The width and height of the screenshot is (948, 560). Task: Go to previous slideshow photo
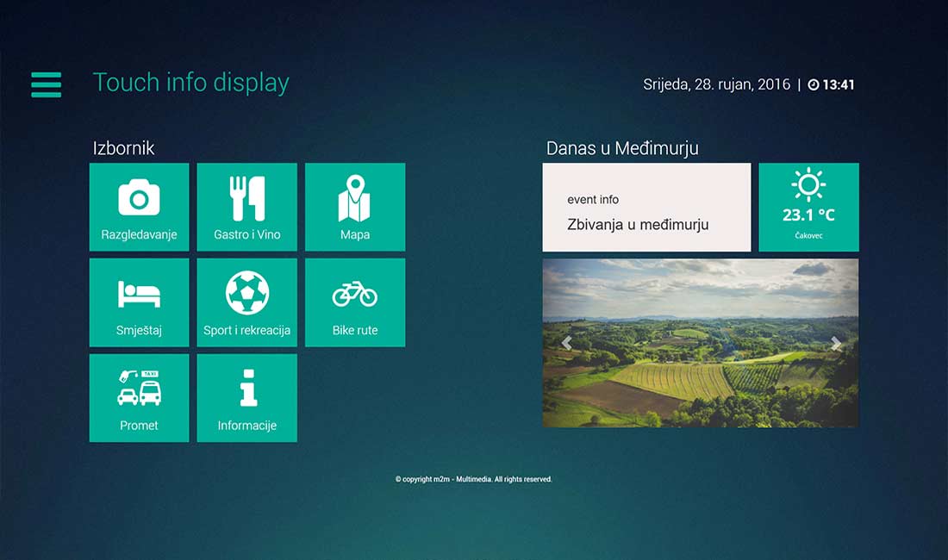[566, 343]
